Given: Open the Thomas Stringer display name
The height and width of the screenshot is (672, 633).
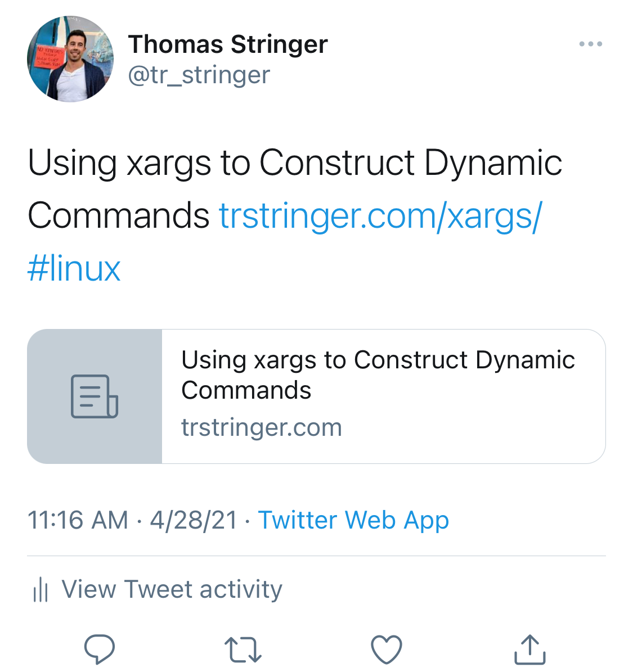Looking at the screenshot, I should (x=228, y=44).
